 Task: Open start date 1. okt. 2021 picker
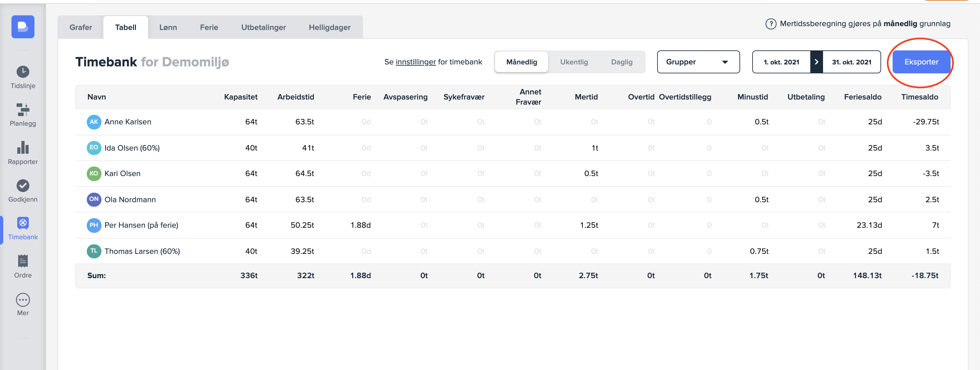point(781,62)
